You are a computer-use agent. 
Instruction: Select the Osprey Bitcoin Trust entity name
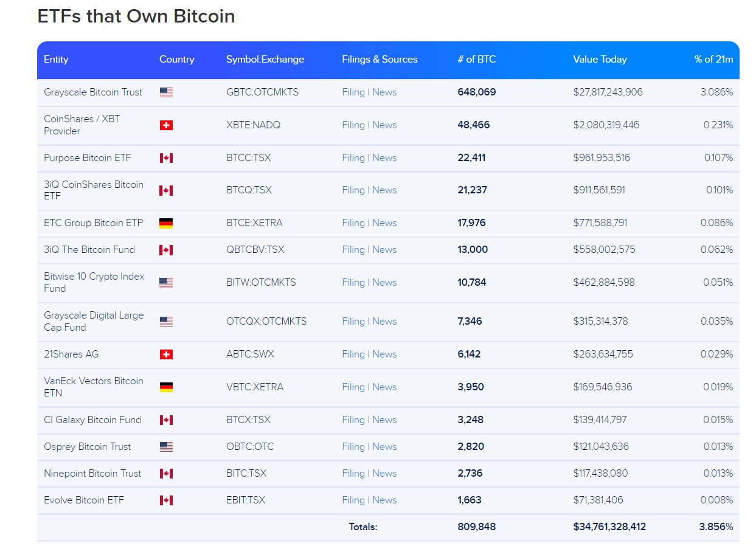[x=88, y=447]
